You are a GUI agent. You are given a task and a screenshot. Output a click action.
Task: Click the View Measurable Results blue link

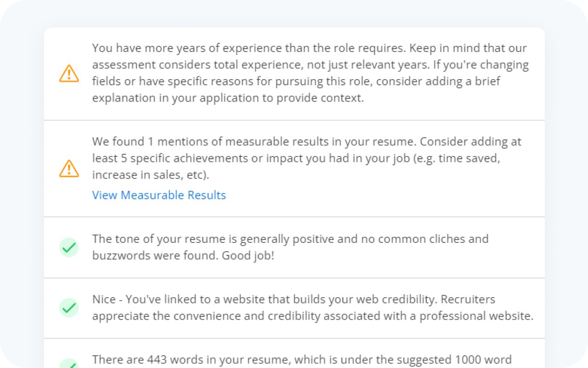pos(159,195)
